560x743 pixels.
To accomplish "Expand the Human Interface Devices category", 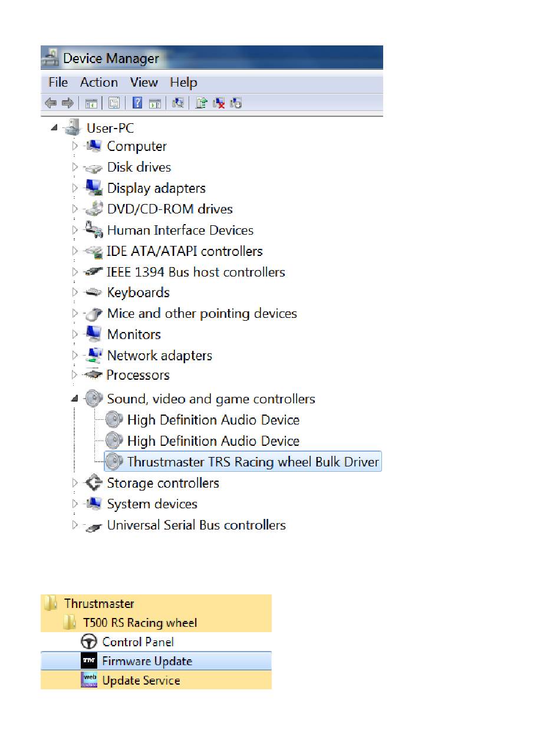I will pyautogui.click(x=75, y=229).
